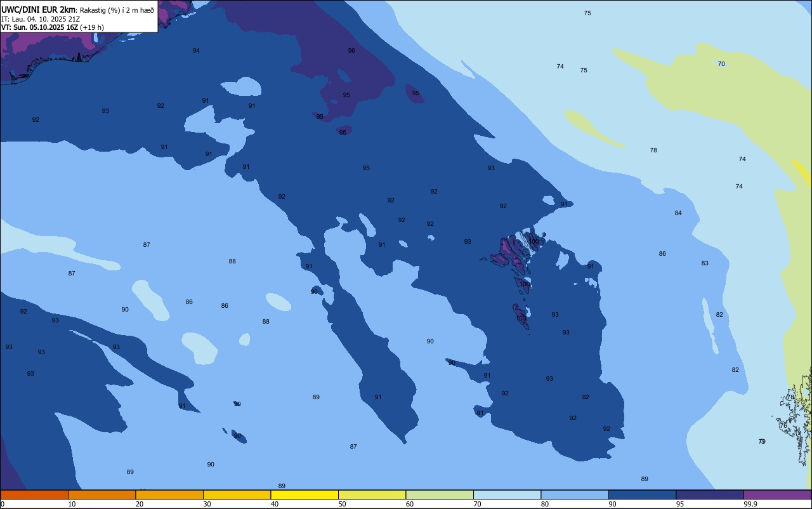Click the legend tick label '90' on the color bar
This screenshot has width=812, height=509.
coord(612,504)
